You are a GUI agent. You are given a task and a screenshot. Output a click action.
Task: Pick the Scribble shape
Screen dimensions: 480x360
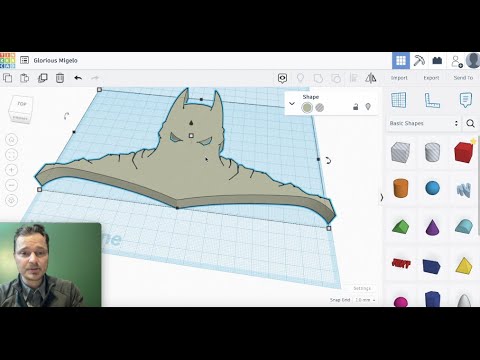pyautogui.click(x=464, y=189)
